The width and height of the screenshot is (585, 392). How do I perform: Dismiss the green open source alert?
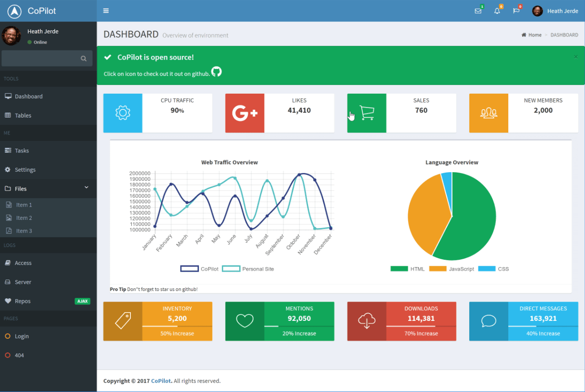pos(576,57)
